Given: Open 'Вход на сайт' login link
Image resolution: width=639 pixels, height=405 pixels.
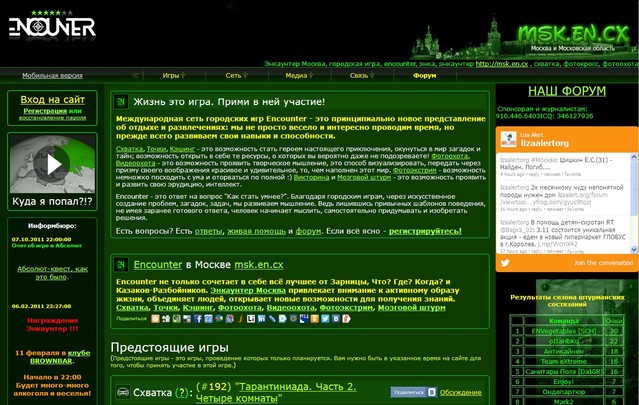Looking at the screenshot, I should pos(53,99).
